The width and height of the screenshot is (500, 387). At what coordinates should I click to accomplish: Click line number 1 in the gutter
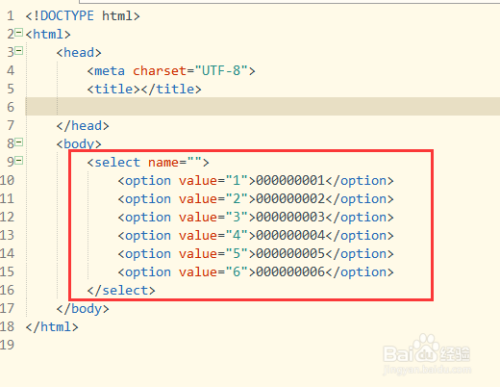(11, 16)
